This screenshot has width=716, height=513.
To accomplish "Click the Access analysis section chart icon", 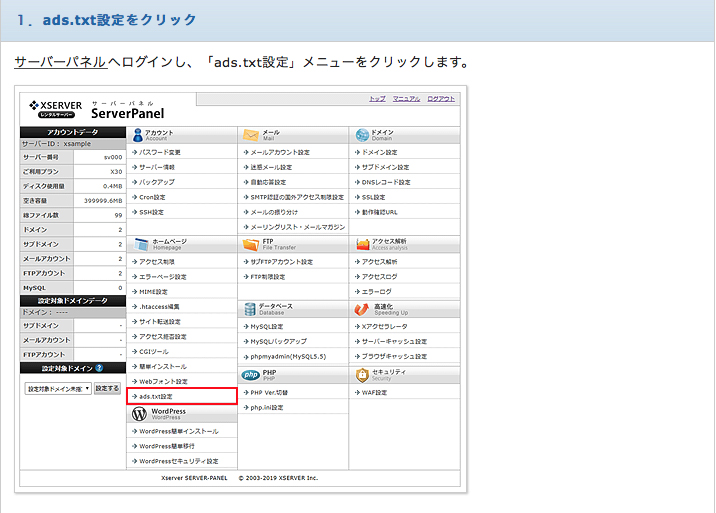I will (363, 244).
